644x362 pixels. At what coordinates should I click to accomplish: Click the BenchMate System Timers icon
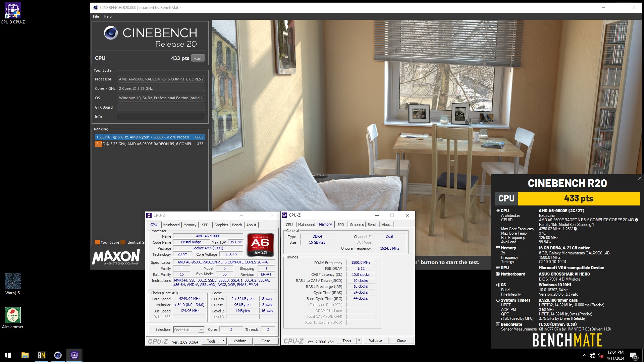tap(498, 300)
